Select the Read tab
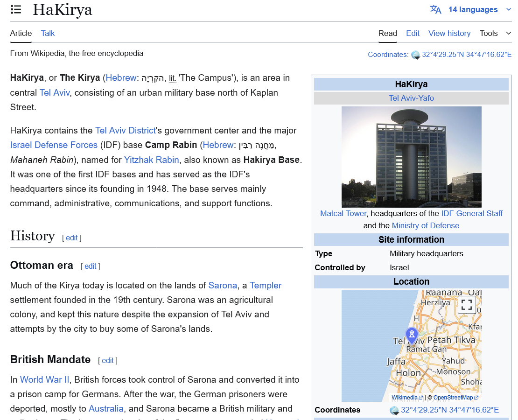Screen dimensions: 518x420 [387, 34]
